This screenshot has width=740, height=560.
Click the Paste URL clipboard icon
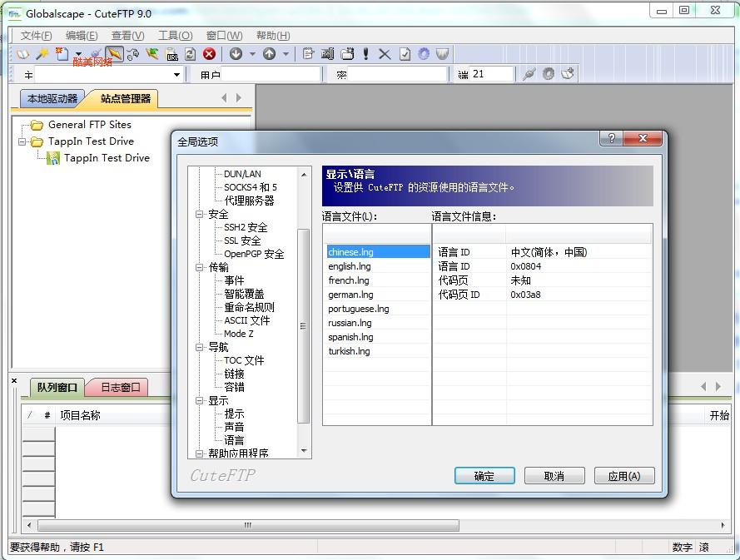pyautogui.click(x=171, y=54)
